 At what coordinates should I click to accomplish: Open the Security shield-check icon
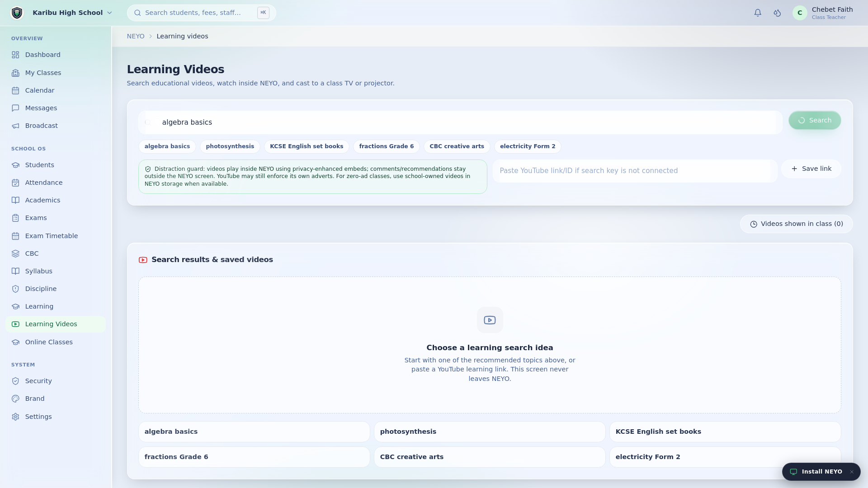coord(15,381)
